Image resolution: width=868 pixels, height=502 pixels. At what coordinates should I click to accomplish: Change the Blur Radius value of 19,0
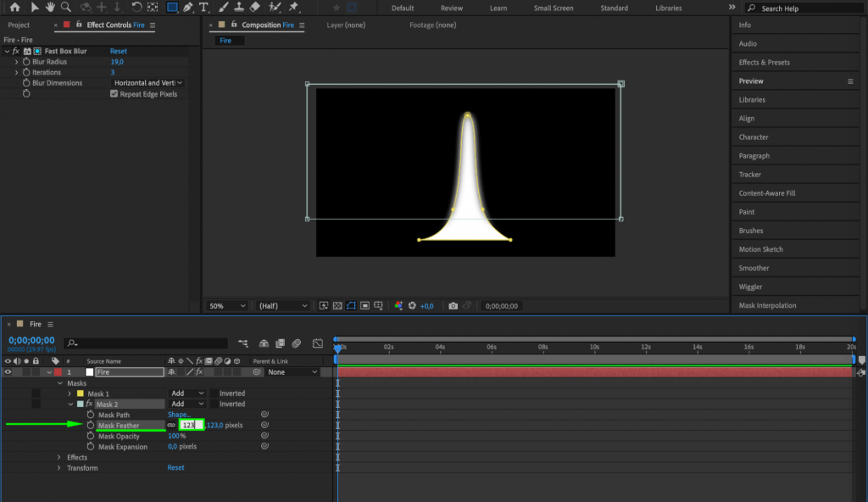115,62
